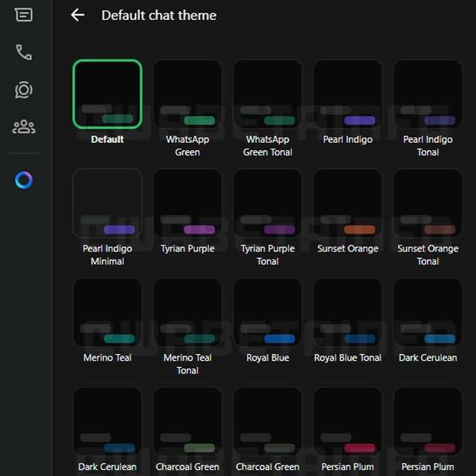Viewport: 476px width, 476px height.
Task: Select the Pearl Indigo Tonal theme
Action: tap(428, 94)
